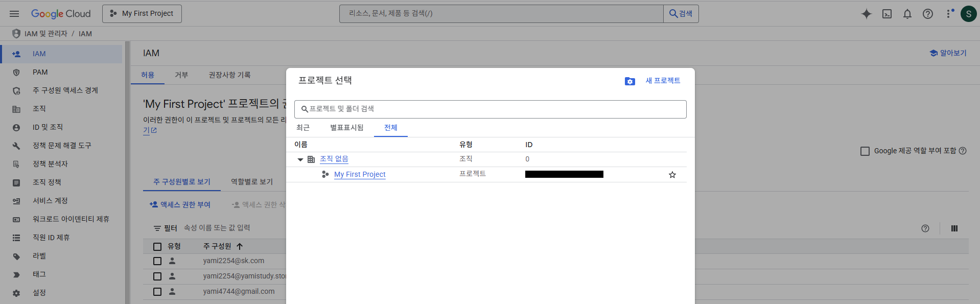
Task: Open the column display options icon
Action: pyautogui.click(x=954, y=228)
